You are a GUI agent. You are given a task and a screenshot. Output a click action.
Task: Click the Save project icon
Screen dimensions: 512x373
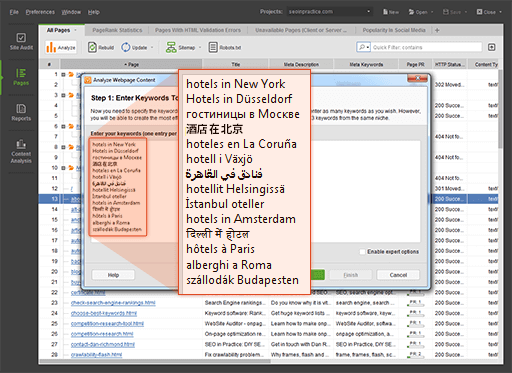pos(446,12)
